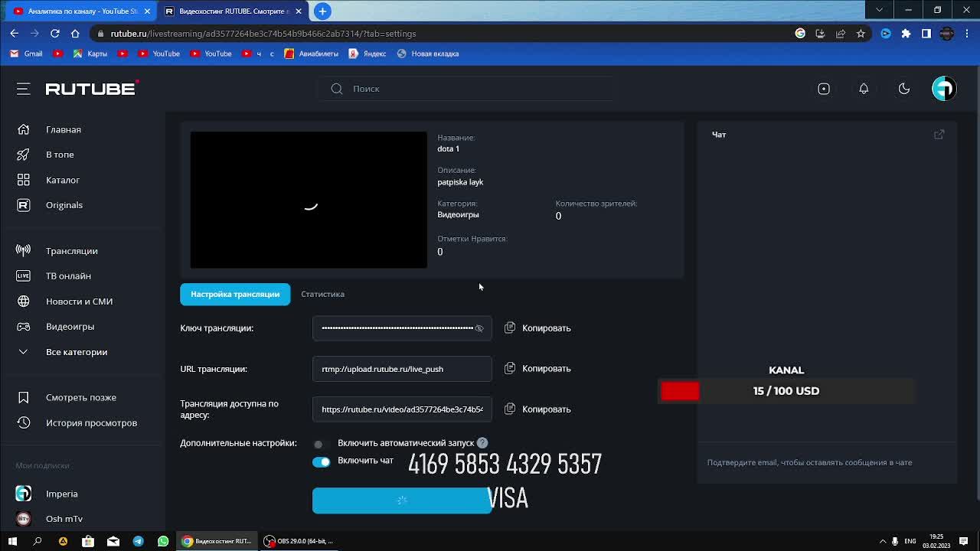Toggle Включить чат switch

321,461
